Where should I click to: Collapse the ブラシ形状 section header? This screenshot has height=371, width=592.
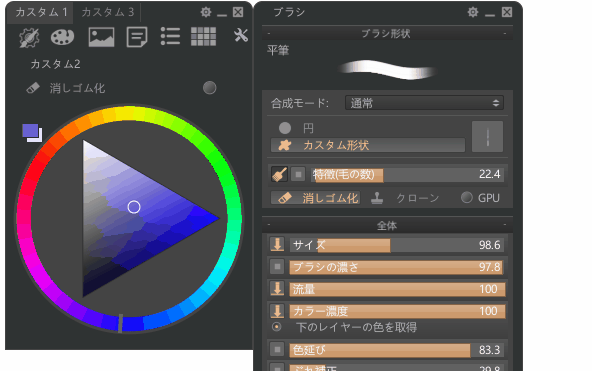pyautogui.click(x=387, y=34)
